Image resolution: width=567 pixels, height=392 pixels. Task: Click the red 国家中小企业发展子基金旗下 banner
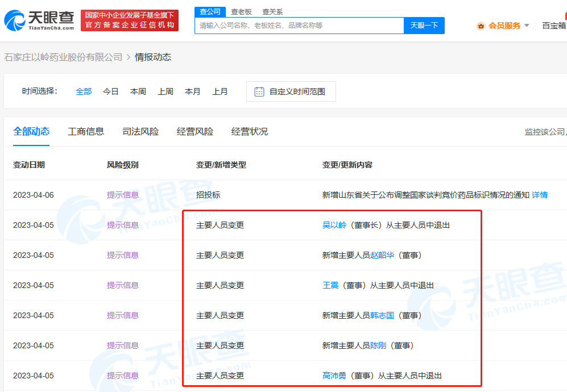coord(130,20)
